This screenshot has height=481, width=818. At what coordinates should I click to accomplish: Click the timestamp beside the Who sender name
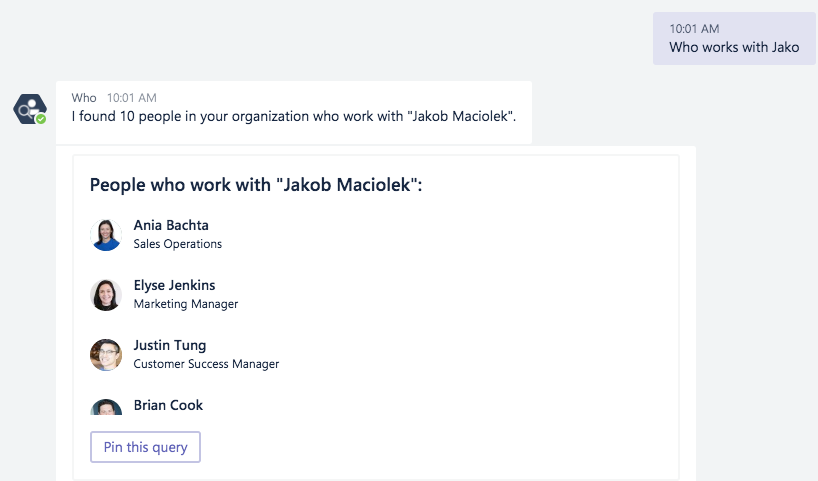(132, 98)
